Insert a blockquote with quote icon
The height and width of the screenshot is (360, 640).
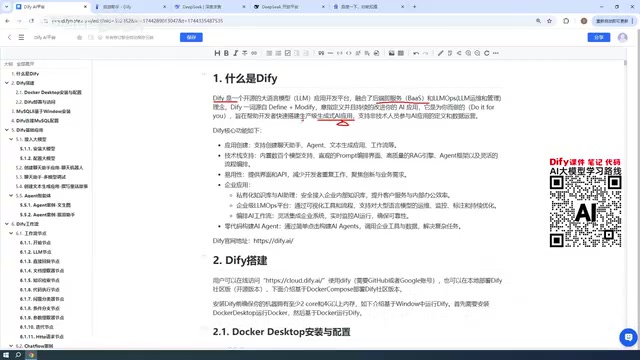pyautogui.click(x=321, y=53)
